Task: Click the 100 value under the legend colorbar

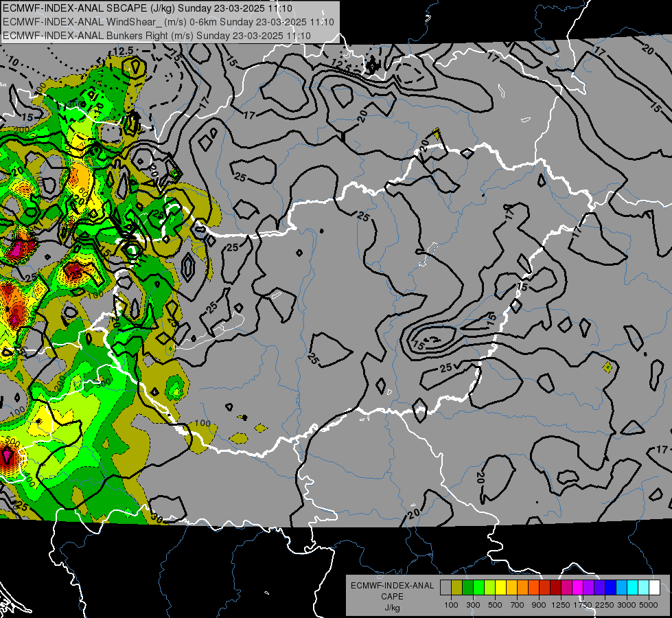Action: [451, 605]
